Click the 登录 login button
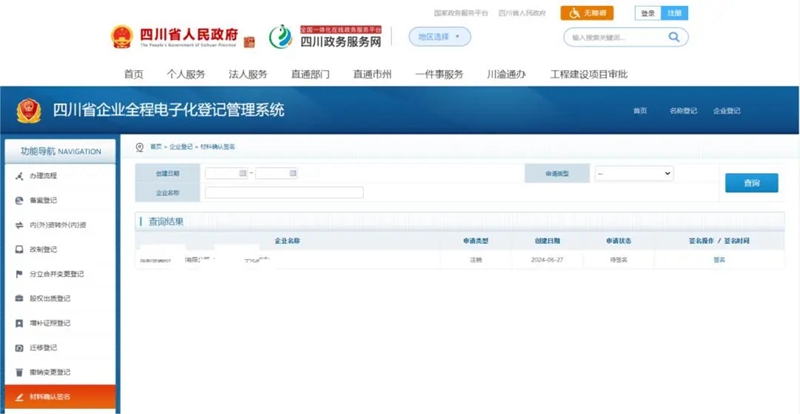The image size is (800, 414). (x=648, y=13)
